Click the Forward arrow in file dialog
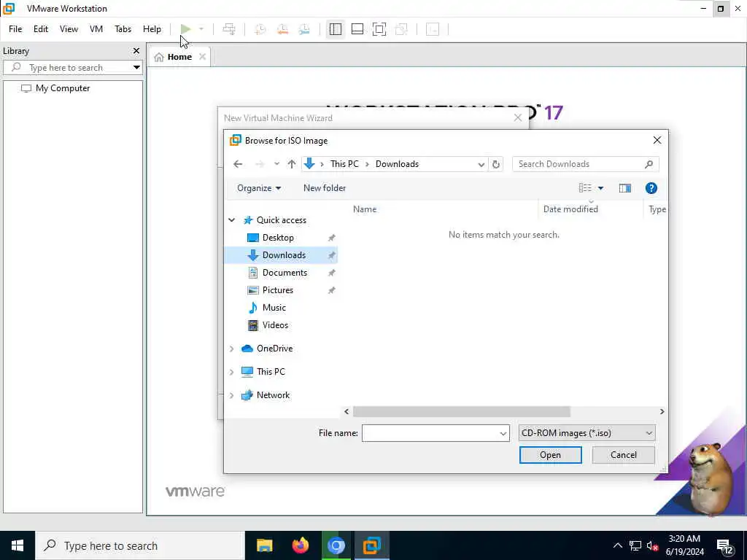Viewport: 747px width, 560px height. coord(259,164)
